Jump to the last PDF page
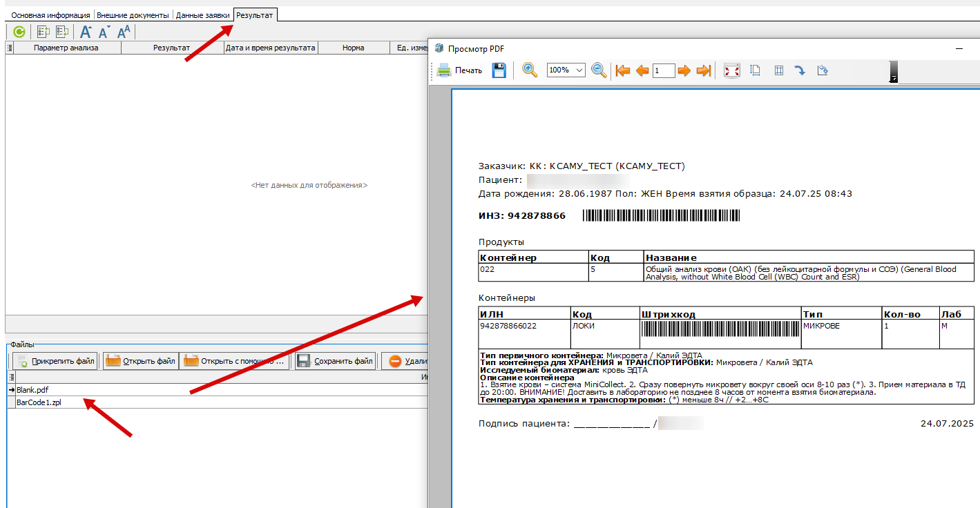The image size is (980, 508). (704, 70)
